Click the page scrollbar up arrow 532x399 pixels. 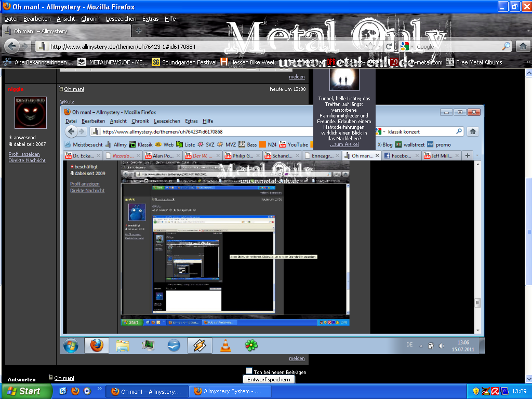point(528,73)
